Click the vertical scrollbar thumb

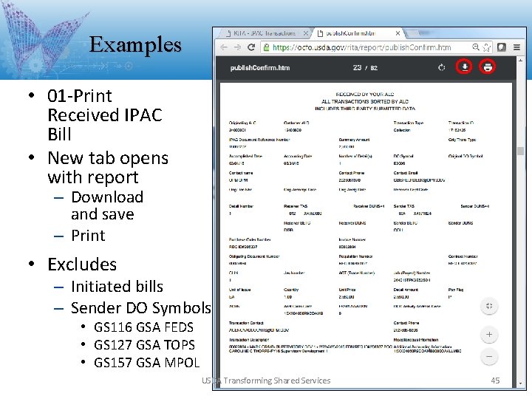[x=520, y=151]
